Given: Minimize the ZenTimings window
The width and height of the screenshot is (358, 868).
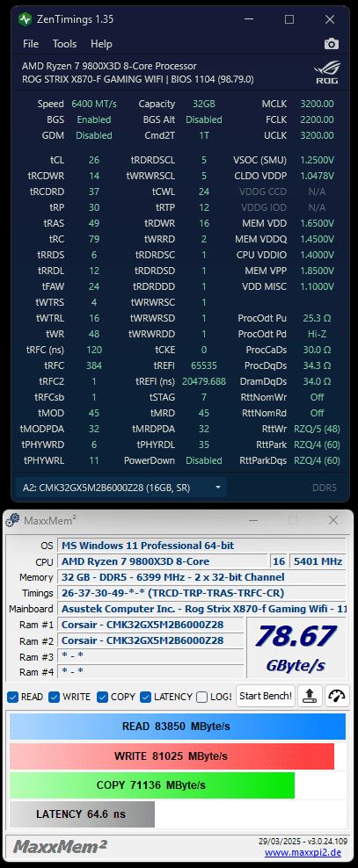Looking at the screenshot, I should coord(248,19).
